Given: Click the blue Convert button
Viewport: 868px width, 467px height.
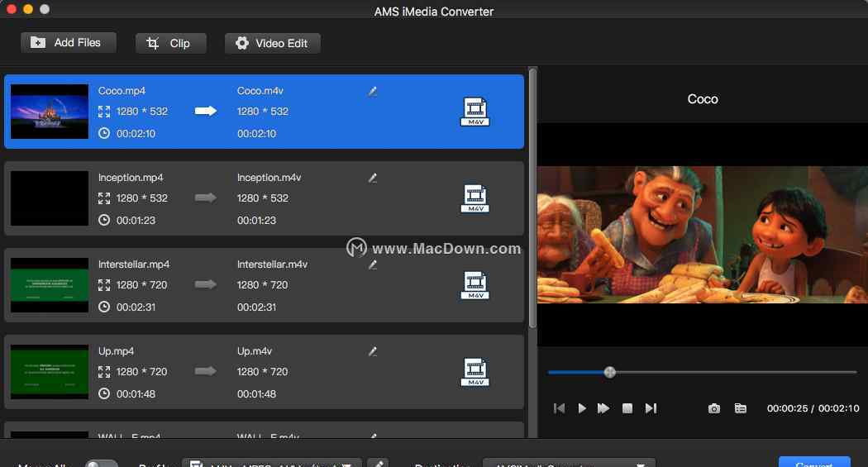Looking at the screenshot, I should (814, 462).
